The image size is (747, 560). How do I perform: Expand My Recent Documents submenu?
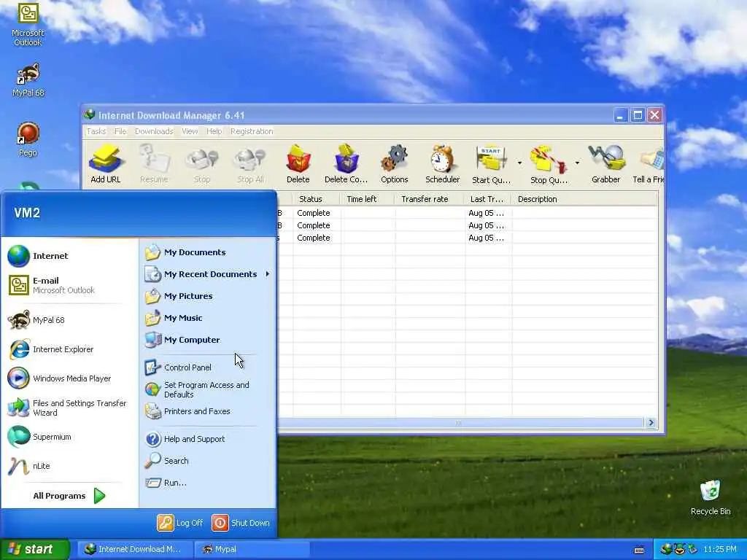(x=208, y=274)
